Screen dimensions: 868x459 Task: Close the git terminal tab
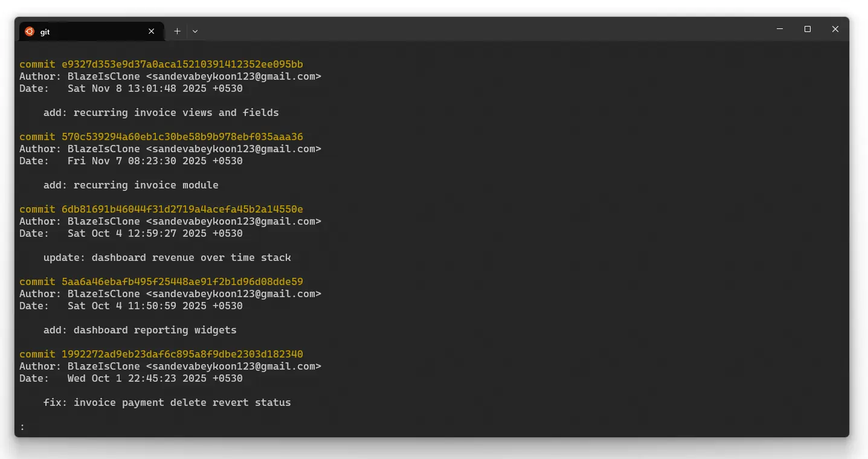[x=151, y=31]
